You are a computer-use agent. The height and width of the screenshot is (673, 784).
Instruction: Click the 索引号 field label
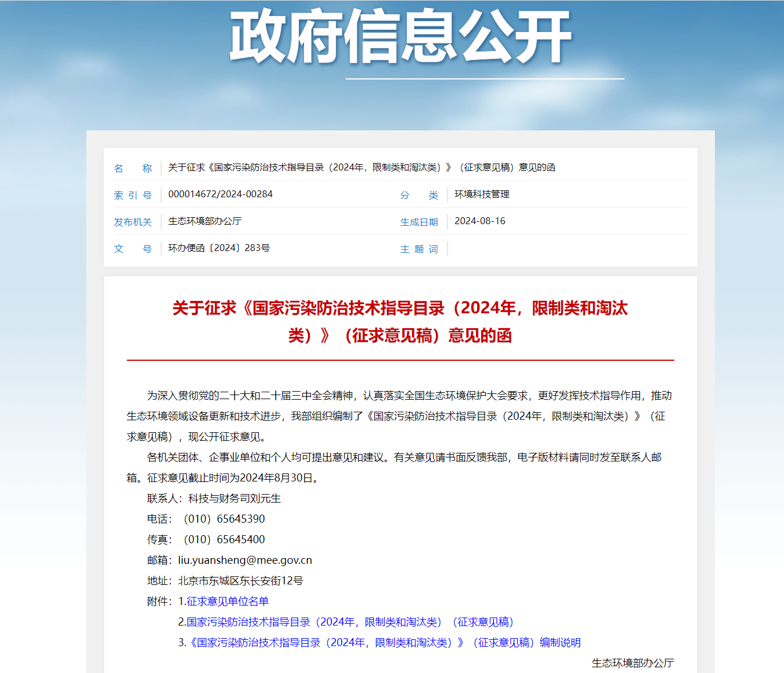click(x=133, y=195)
